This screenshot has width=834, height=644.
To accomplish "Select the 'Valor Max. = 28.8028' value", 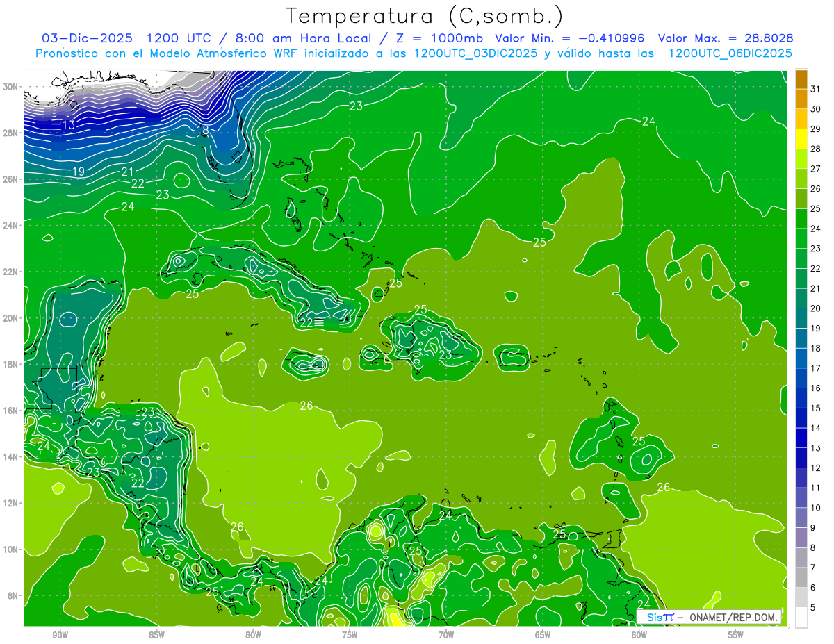I will [726, 38].
